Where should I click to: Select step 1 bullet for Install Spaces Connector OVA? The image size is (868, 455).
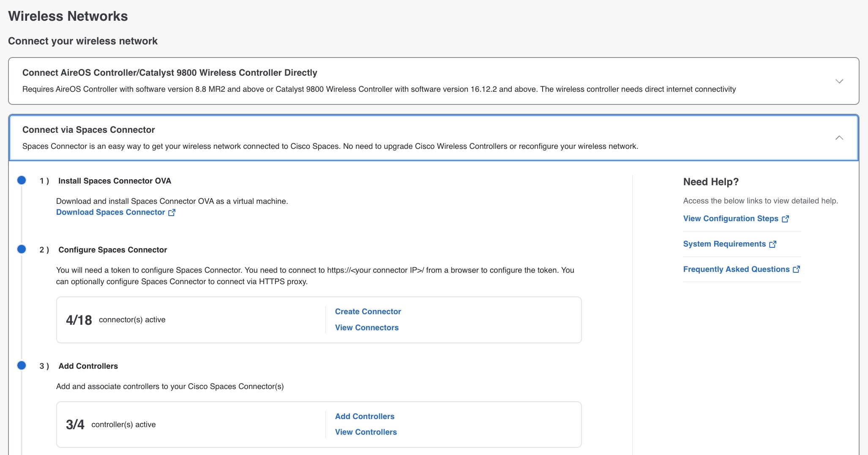coord(22,181)
